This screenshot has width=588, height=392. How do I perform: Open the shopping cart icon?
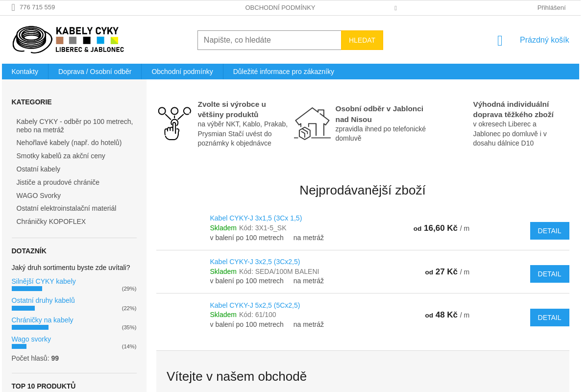pos(500,41)
